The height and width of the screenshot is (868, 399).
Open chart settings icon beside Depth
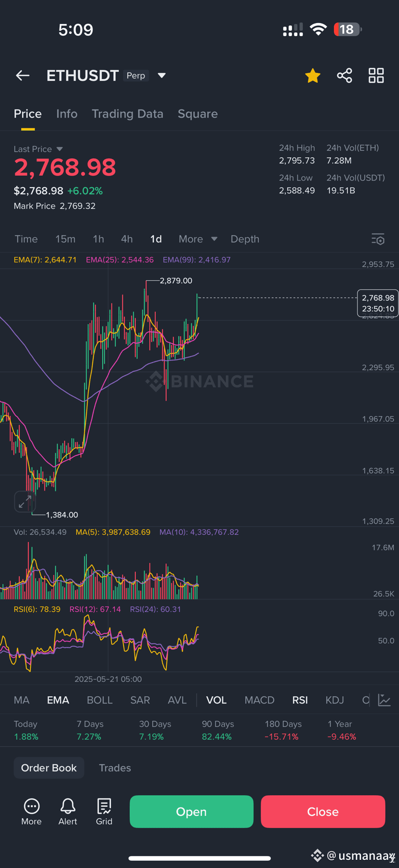[378, 239]
